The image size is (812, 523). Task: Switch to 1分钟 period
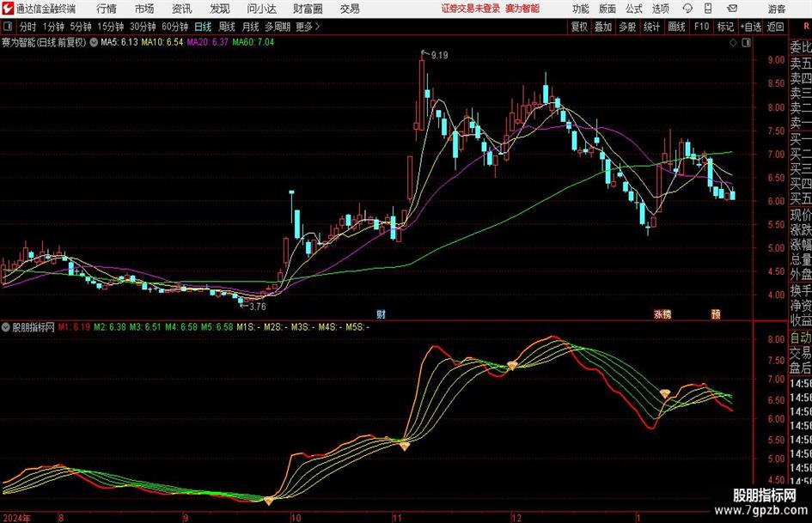pos(52,27)
